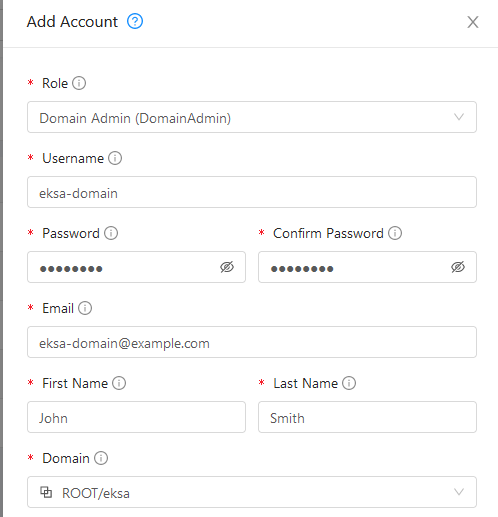This screenshot has width=498, height=517.
Task: Click the Domain label text
Action: [x=66, y=458]
